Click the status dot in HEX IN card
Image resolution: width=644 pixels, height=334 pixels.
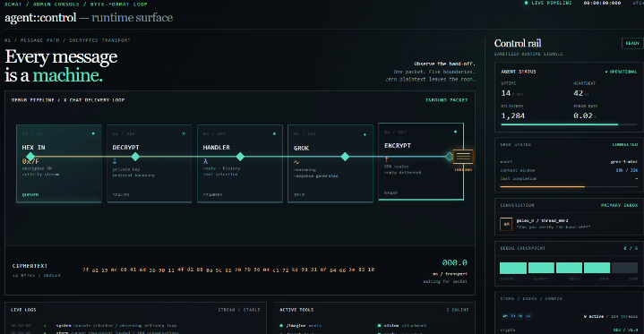(93, 133)
